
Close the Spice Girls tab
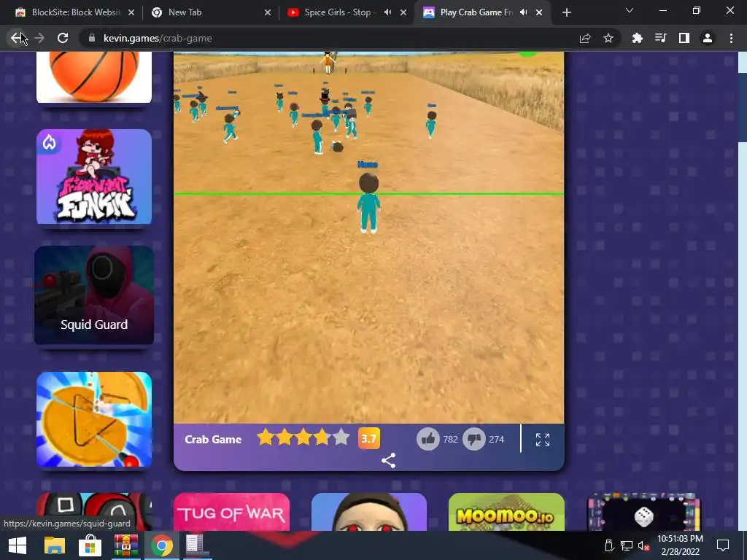[403, 12]
